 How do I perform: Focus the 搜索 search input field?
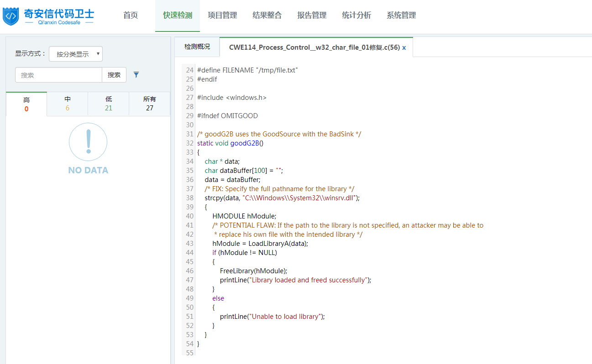coord(58,75)
